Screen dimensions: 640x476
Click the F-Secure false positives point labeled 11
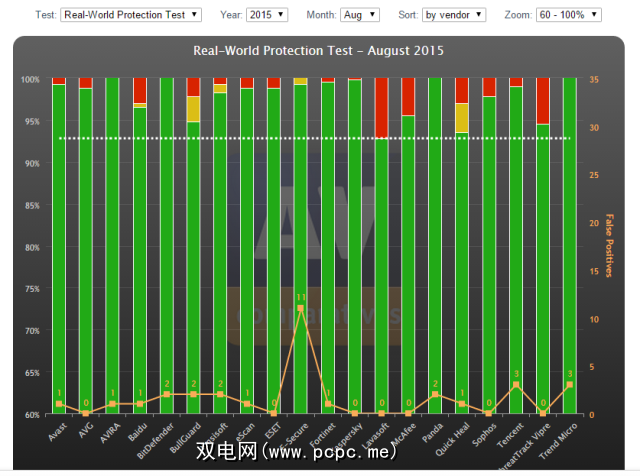point(300,308)
